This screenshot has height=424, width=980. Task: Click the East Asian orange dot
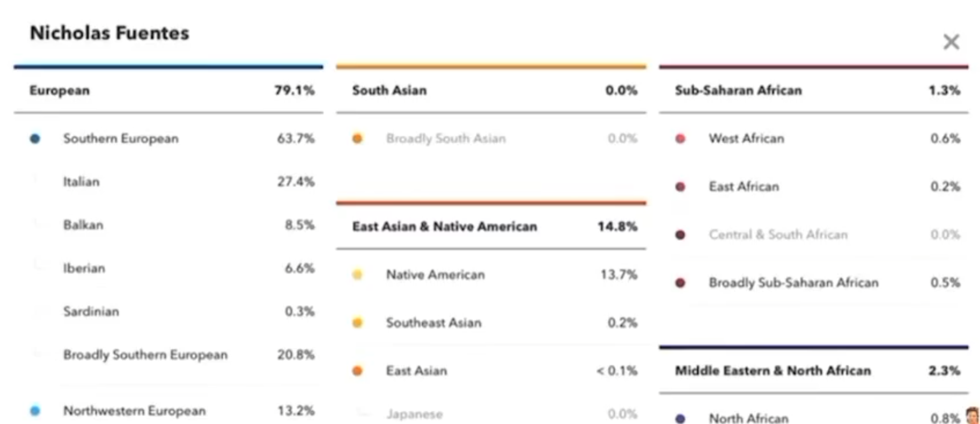[357, 371]
